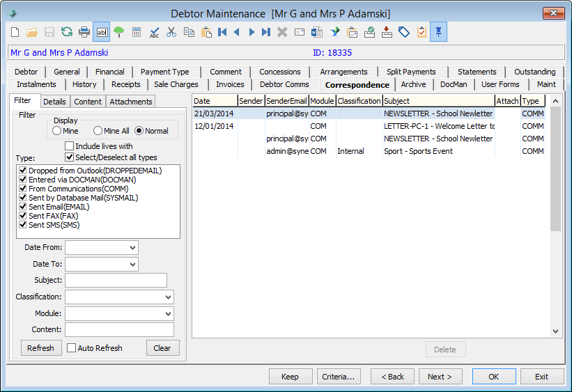Open the calculator toolbar icon

[137, 32]
